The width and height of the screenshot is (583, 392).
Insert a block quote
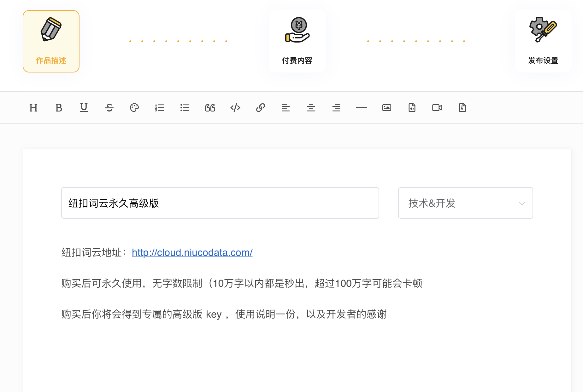point(210,108)
